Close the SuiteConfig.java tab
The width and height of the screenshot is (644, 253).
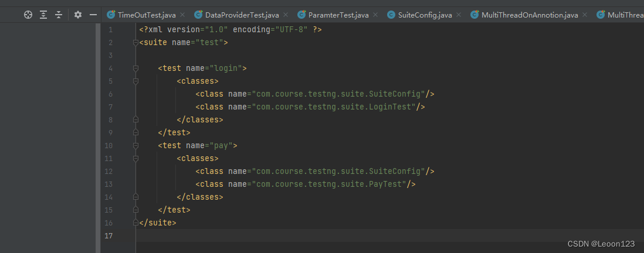click(459, 15)
